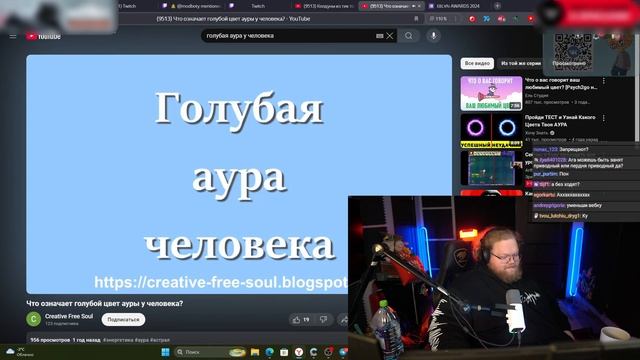This screenshot has height=360, width=640.
Task: Open the Creative Free Soul channel name
Action: (x=69, y=316)
